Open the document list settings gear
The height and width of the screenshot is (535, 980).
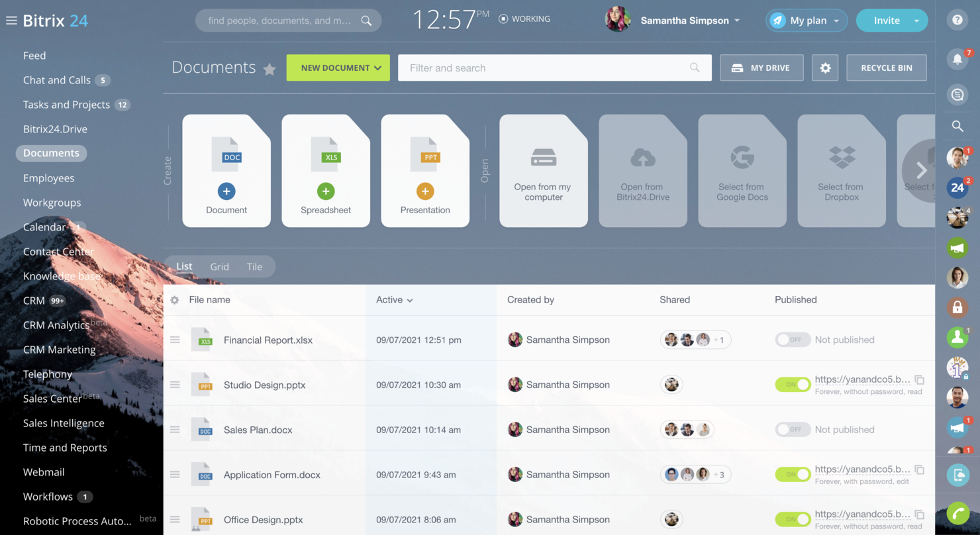pos(824,68)
